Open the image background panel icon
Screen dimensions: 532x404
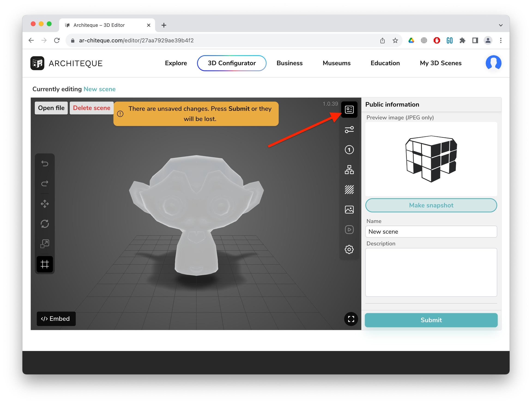pos(349,210)
